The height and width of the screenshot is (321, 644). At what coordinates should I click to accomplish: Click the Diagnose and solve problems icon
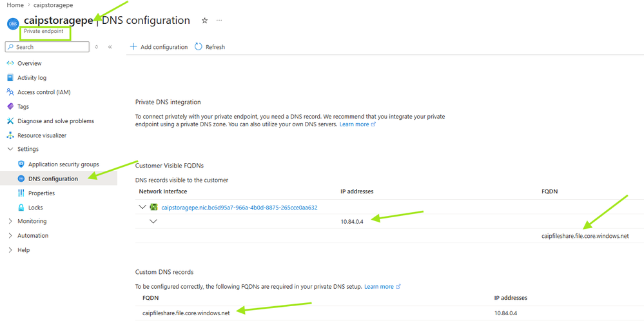pyautogui.click(x=11, y=121)
